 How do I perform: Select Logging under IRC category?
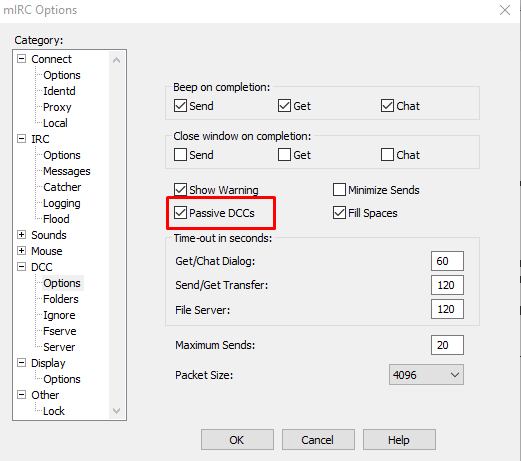[x=62, y=203]
